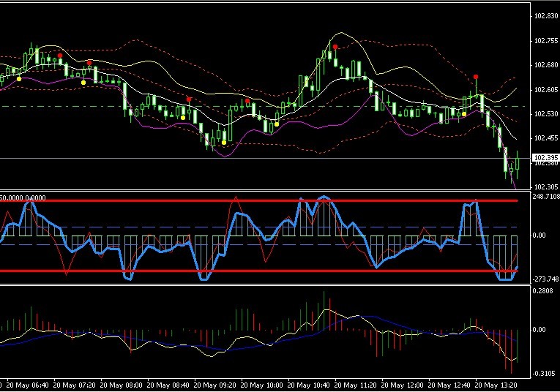Click the 102.605 price axis label
The width and height of the screenshot is (560, 392).
click(x=546, y=90)
